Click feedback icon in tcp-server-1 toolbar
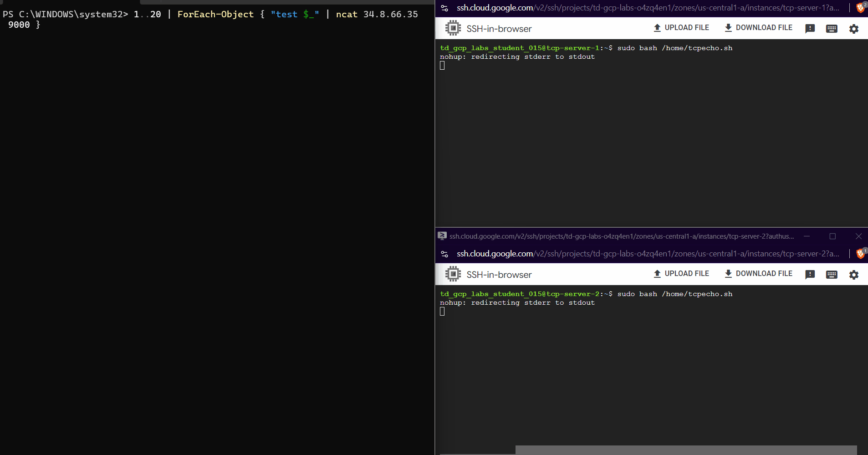 click(810, 29)
